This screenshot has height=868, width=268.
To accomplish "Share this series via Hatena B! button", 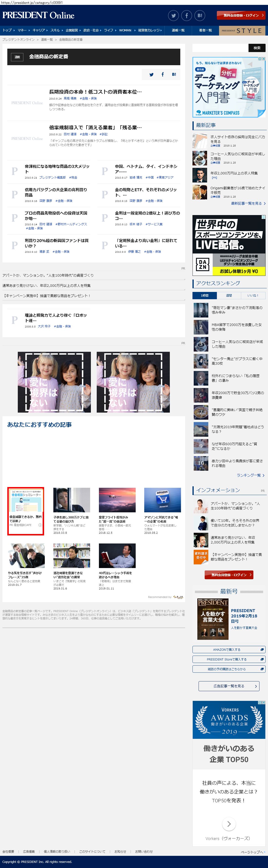I will [x=174, y=74].
